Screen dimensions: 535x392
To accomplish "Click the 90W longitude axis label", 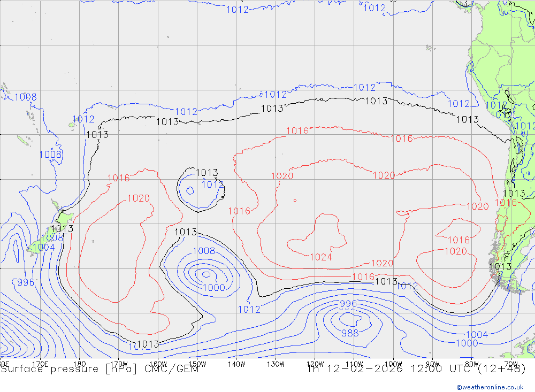I will pos(433,364).
